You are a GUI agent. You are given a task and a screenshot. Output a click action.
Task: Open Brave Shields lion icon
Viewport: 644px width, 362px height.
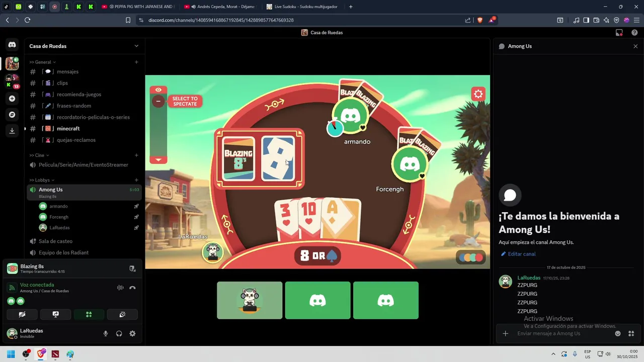point(479,20)
